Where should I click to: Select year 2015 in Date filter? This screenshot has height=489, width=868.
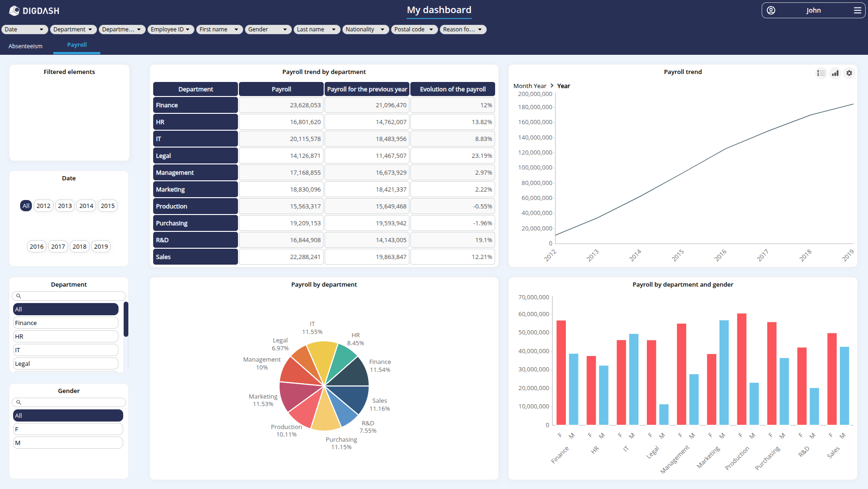[x=108, y=206]
